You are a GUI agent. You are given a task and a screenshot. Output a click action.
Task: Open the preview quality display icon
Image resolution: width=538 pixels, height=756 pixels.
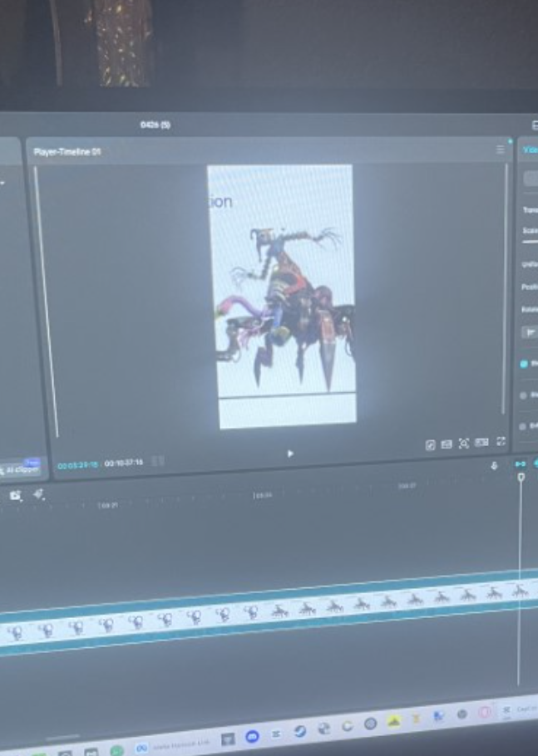(481, 443)
